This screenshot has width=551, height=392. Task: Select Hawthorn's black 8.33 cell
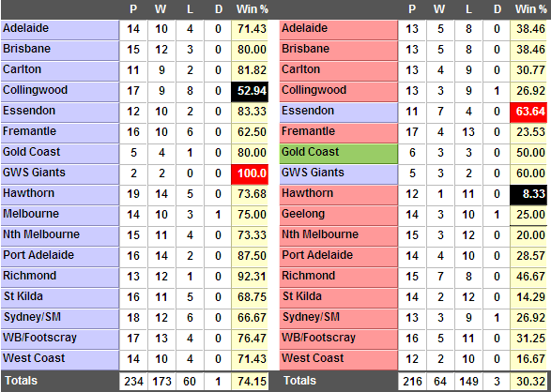click(x=528, y=194)
